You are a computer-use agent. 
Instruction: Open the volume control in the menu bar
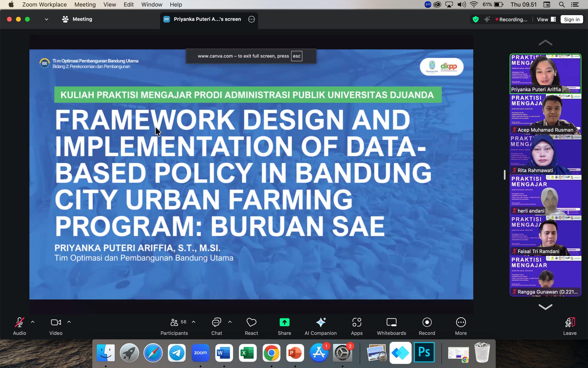461,5
